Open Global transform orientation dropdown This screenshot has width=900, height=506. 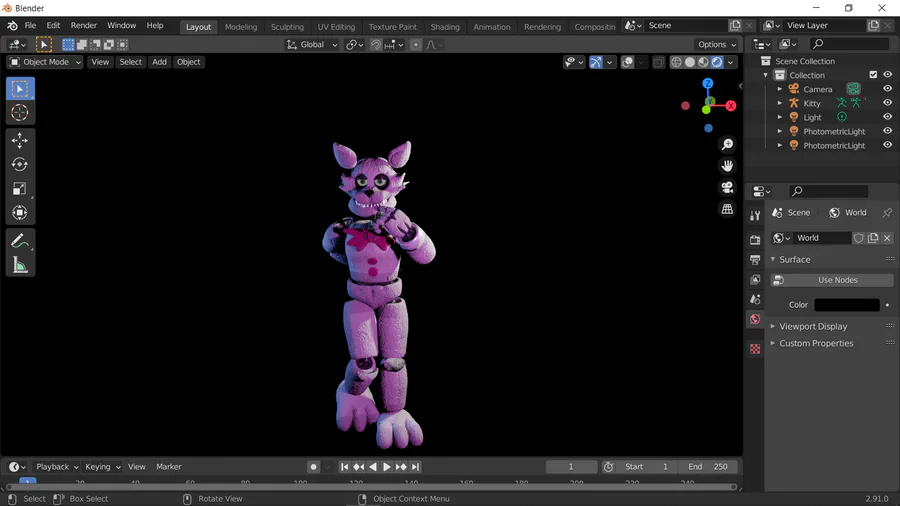312,45
